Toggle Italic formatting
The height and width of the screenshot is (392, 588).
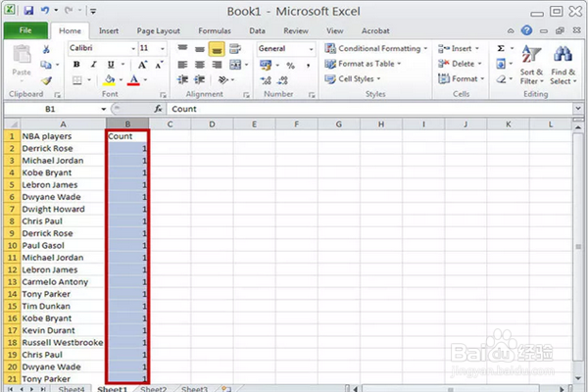[94, 64]
